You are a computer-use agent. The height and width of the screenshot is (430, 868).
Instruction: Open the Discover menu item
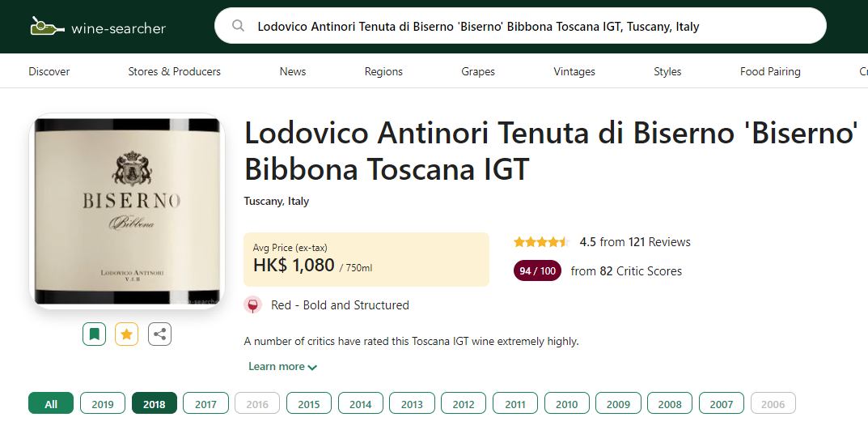[x=49, y=71]
